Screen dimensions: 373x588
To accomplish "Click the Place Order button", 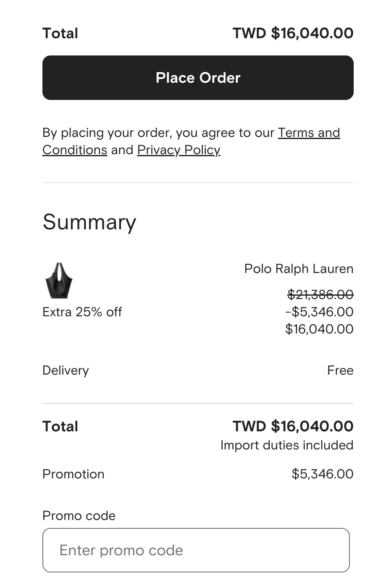I will tap(198, 78).
